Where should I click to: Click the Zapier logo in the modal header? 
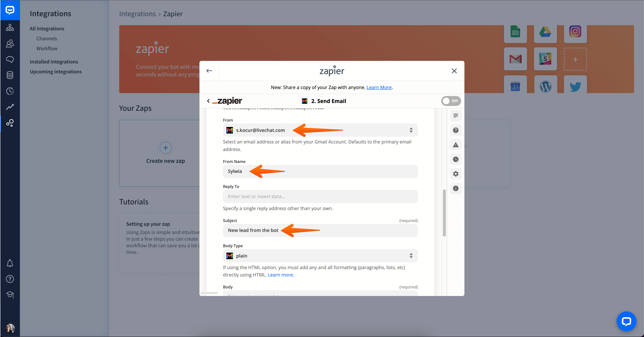332,71
